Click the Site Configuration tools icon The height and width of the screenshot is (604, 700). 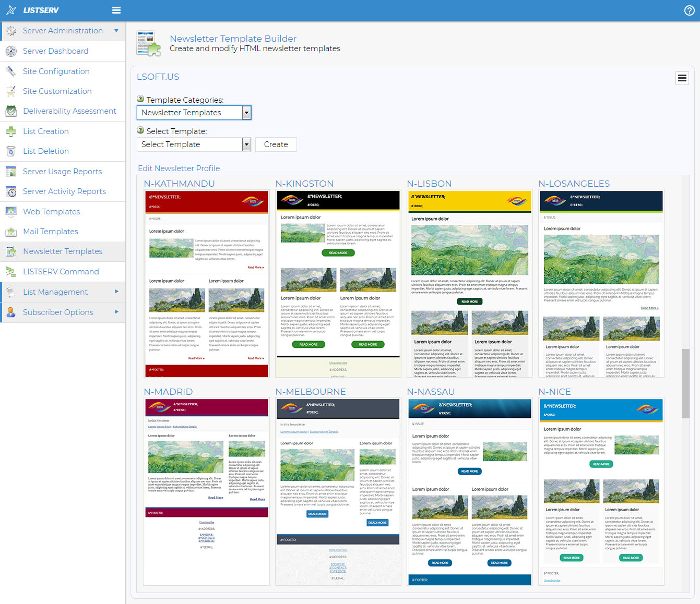pos(11,71)
